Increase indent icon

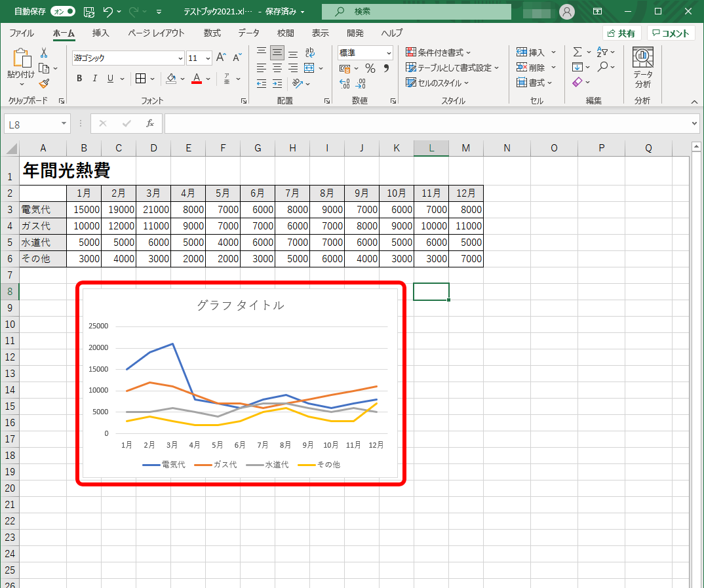(277, 83)
